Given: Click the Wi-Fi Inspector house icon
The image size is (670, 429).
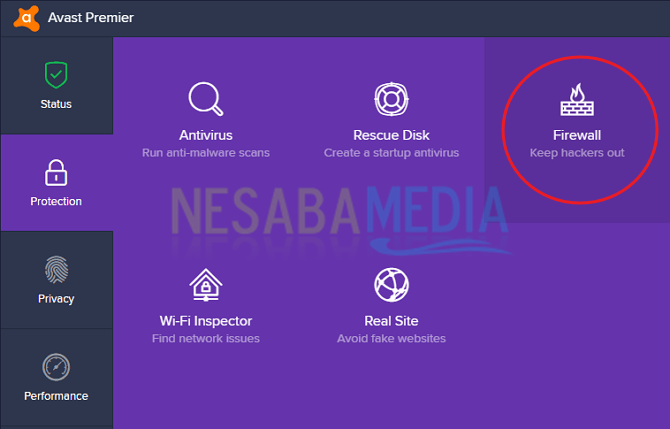Looking at the screenshot, I should (206, 285).
